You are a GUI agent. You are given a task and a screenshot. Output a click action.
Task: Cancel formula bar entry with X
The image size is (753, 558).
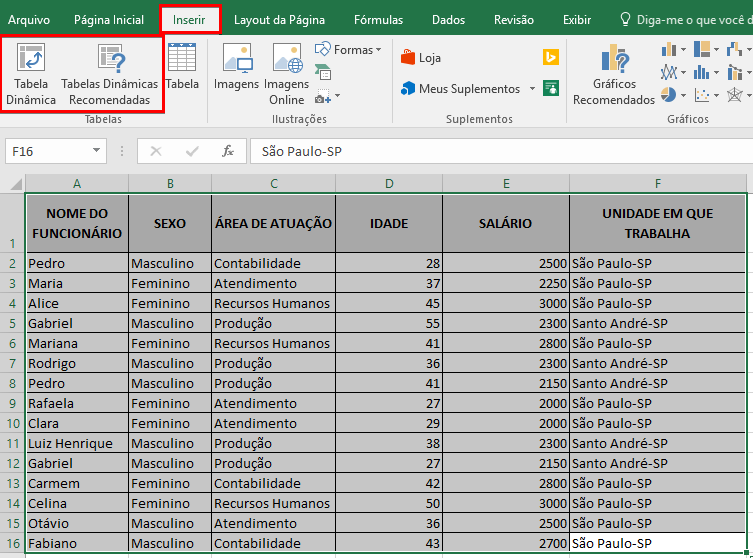point(156,151)
